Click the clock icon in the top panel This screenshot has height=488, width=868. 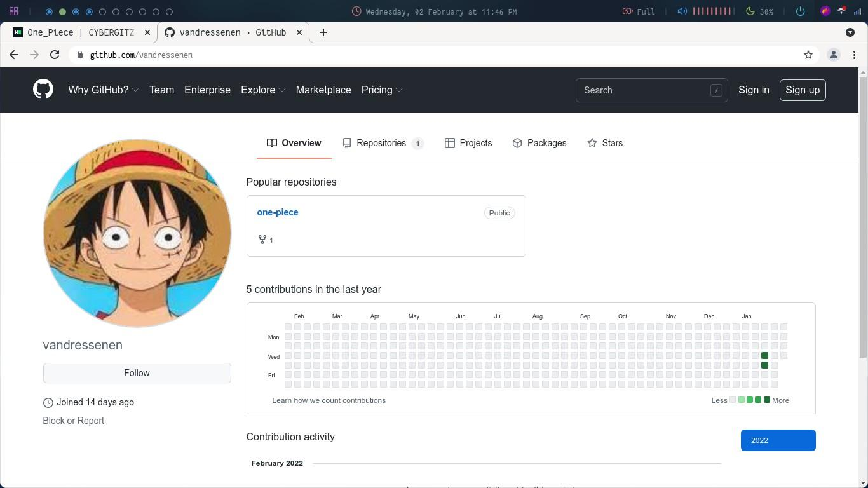coord(357,11)
